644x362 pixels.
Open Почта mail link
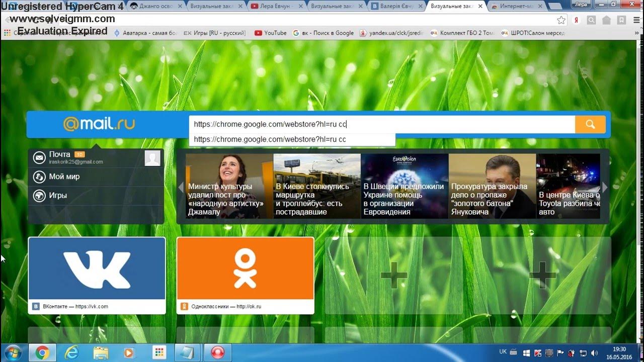tap(59, 154)
